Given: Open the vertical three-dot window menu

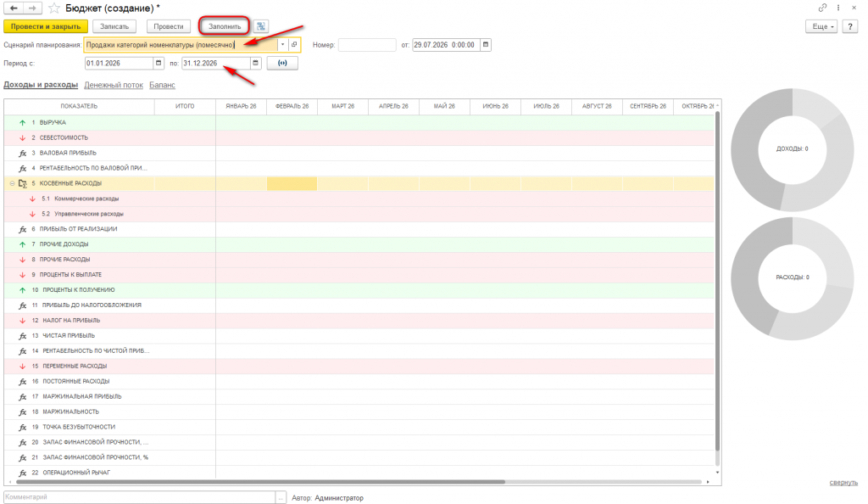Looking at the screenshot, I should tap(838, 8).
